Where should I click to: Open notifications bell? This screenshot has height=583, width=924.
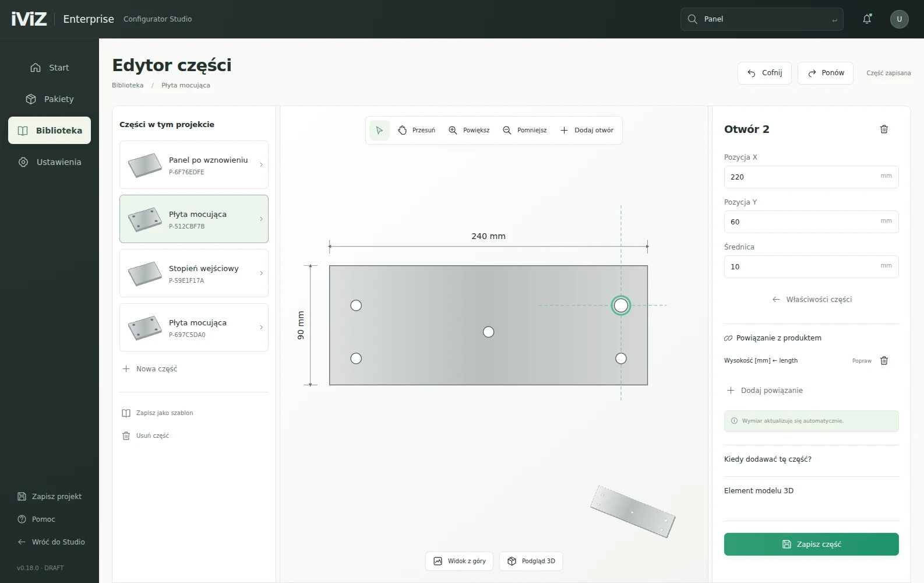(x=867, y=19)
